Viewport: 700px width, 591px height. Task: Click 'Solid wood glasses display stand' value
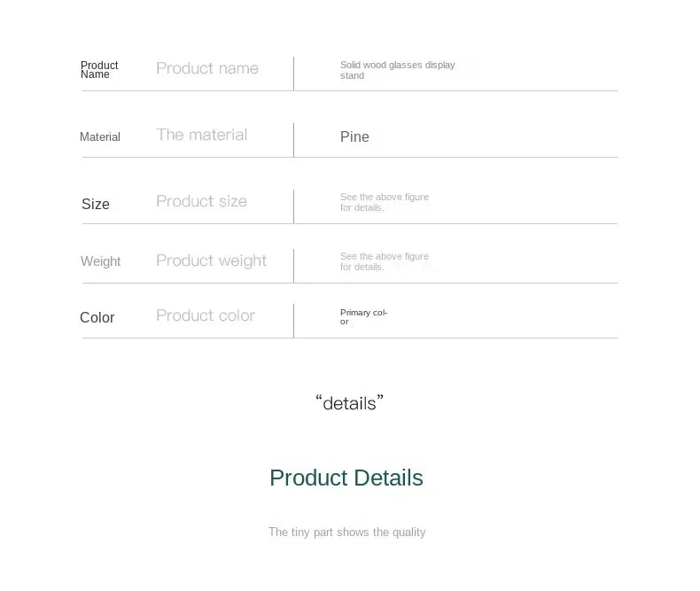click(x=397, y=70)
